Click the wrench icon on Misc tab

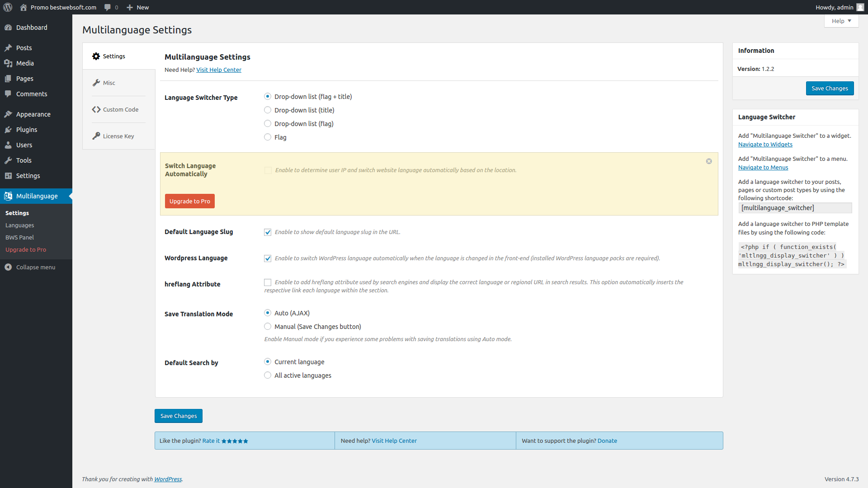[x=96, y=83]
